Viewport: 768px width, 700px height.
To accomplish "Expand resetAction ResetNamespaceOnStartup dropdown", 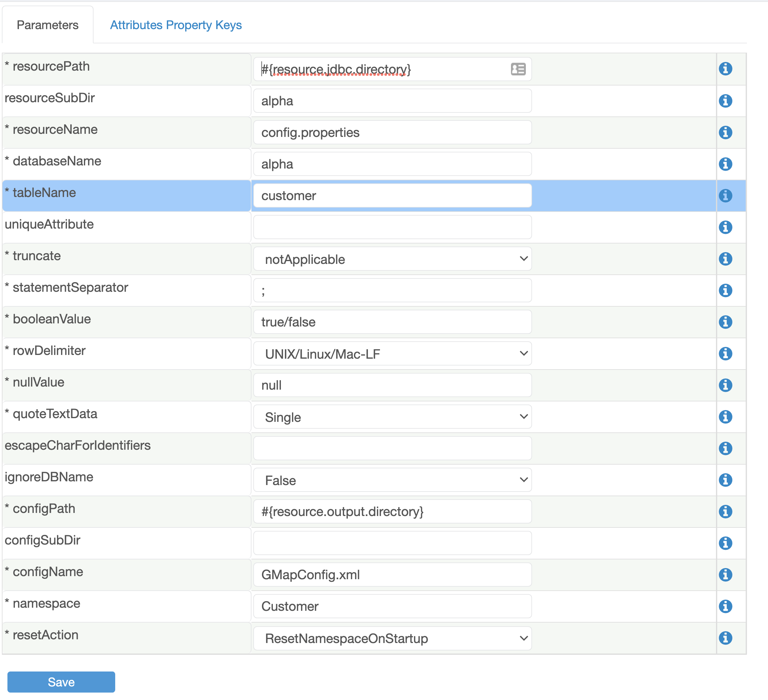I will click(392, 638).
